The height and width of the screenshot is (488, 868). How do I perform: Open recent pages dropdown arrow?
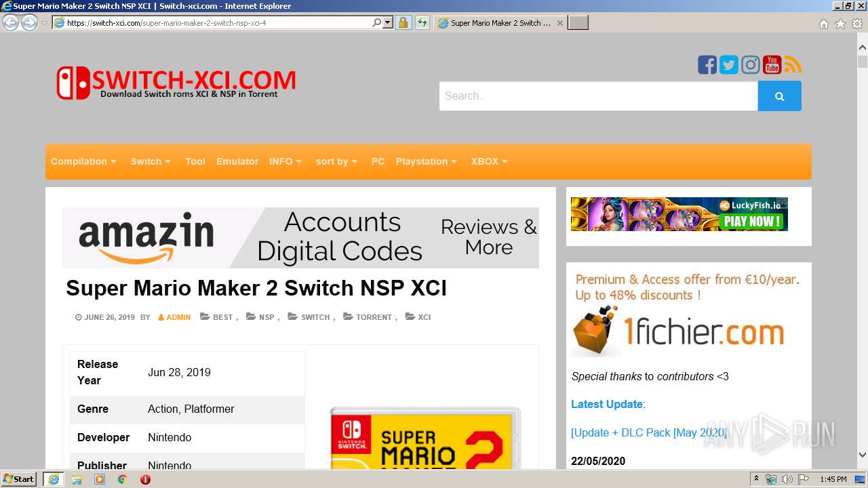(44, 23)
